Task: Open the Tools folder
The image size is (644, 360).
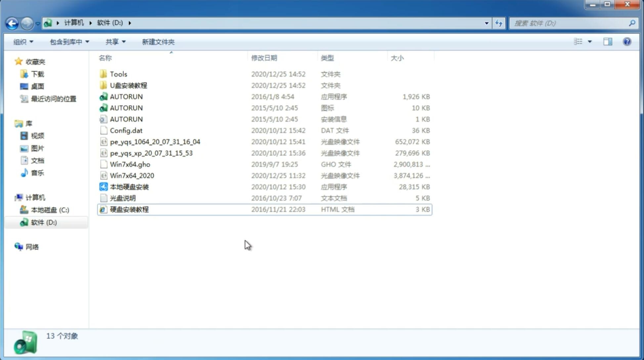Action: (118, 74)
